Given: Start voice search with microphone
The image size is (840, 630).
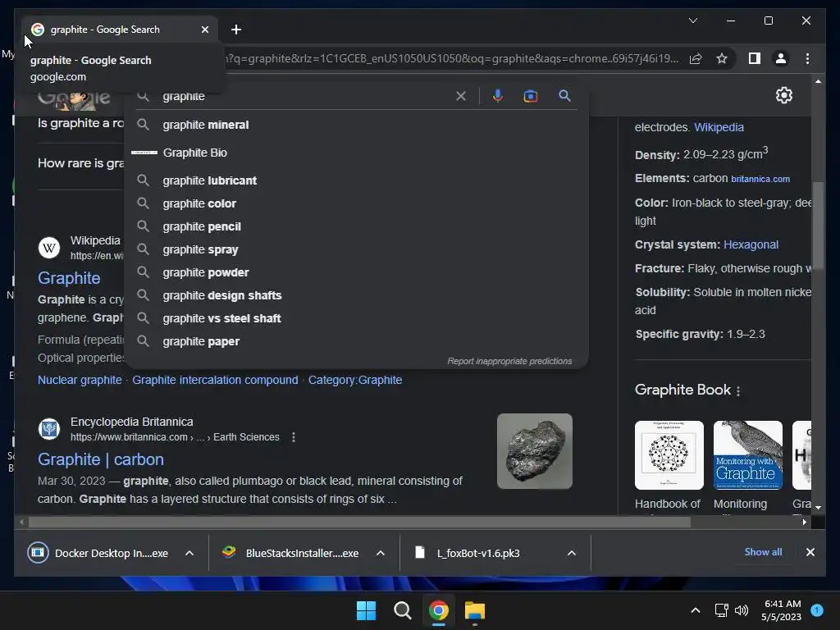Looking at the screenshot, I should (498, 96).
